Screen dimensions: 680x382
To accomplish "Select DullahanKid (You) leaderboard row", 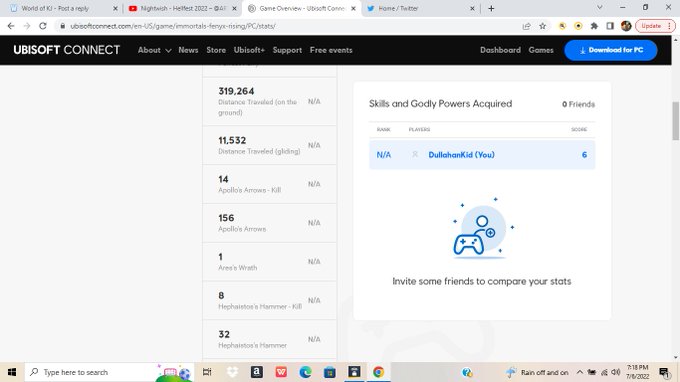I will click(x=482, y=155).
